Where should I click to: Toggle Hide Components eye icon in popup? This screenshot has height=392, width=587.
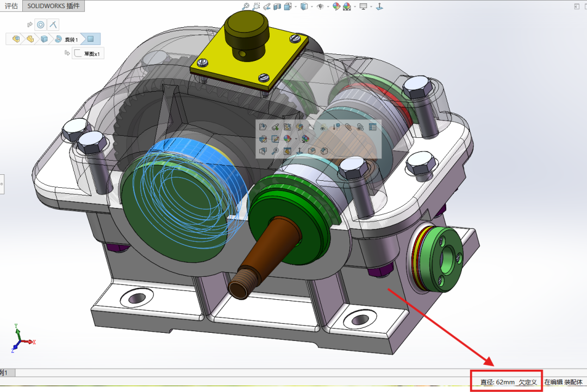323,127
